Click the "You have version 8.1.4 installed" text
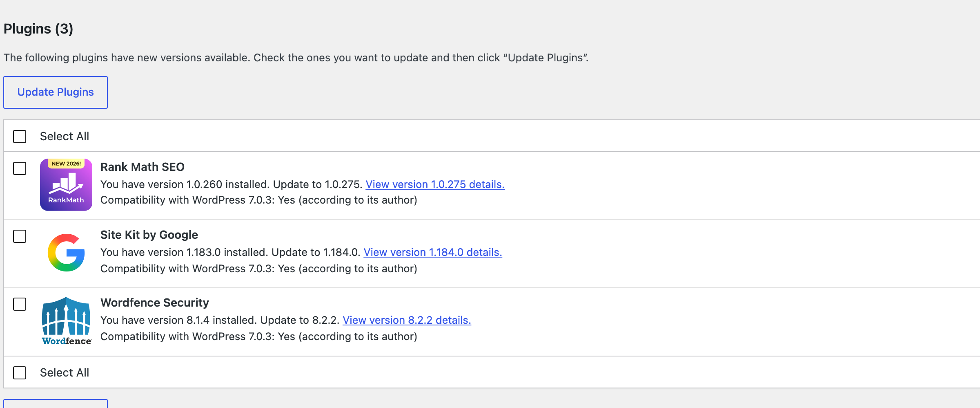 tap(179, 320)
